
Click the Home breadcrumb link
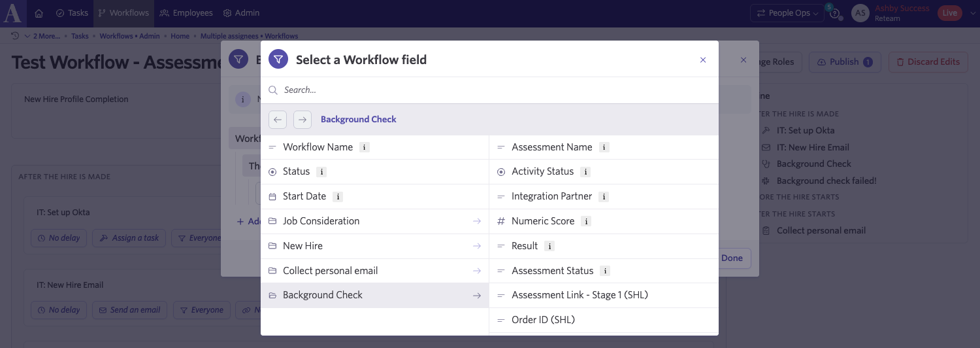tap(180, 36)
